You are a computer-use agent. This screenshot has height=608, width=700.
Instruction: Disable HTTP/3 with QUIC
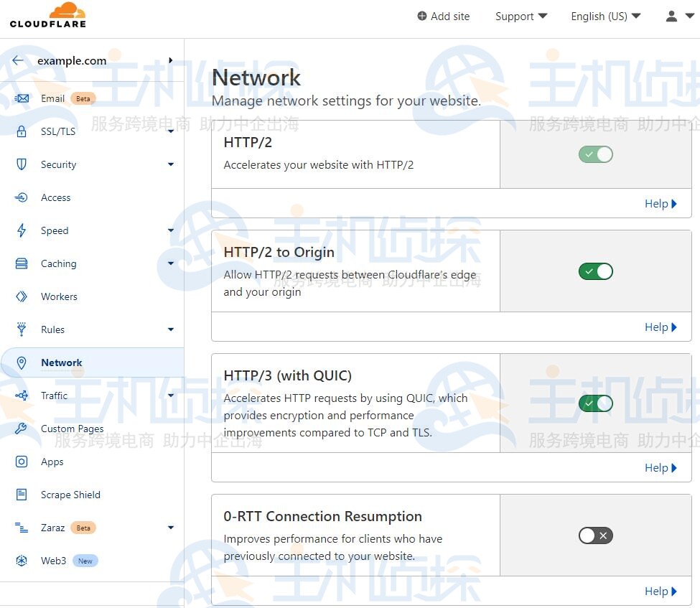click(595, 403)
